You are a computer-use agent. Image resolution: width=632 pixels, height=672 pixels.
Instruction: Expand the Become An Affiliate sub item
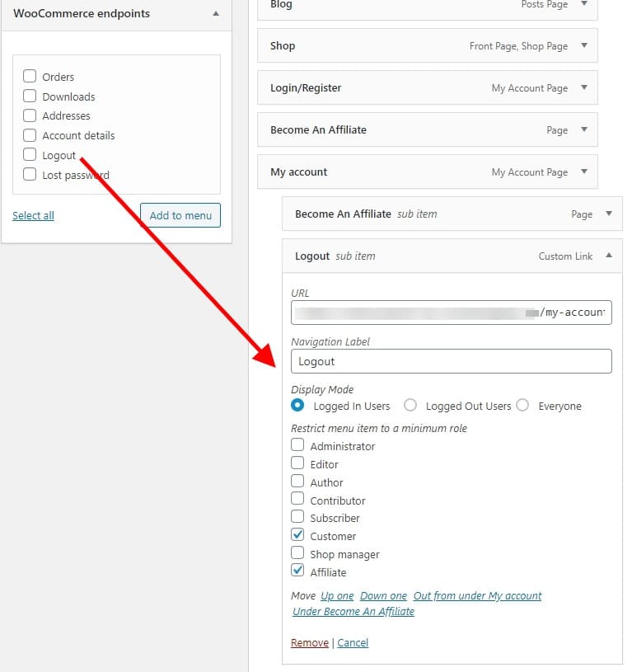609,214
